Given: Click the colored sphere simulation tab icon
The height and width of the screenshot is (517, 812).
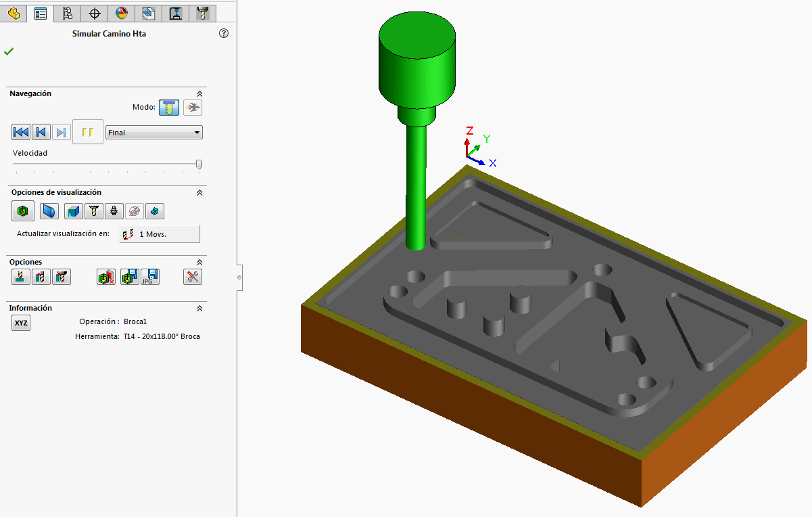Looking at the screenshot, I should 121,13.
